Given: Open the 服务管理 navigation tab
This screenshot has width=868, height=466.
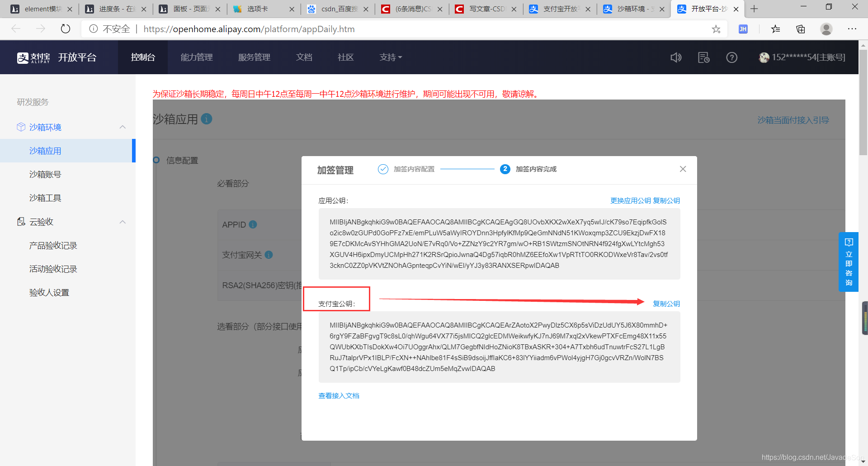Looking at the screenshot, I should (254, 57).
